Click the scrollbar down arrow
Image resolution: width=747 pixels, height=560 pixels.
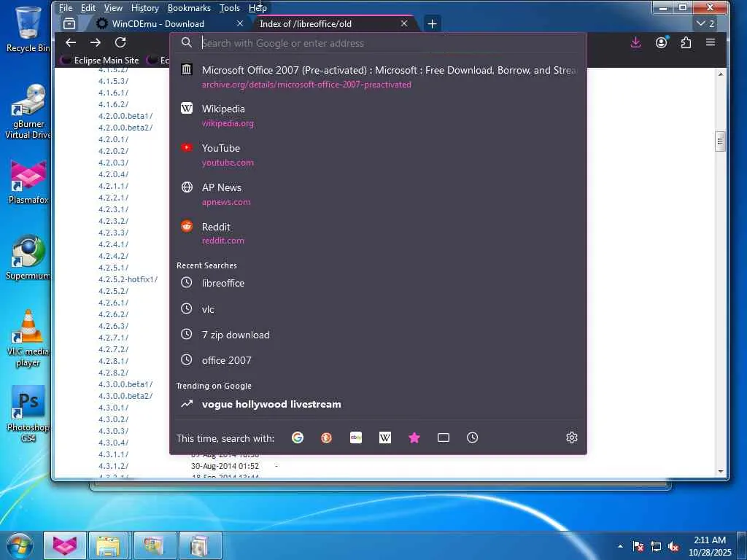tap(720, 472)
